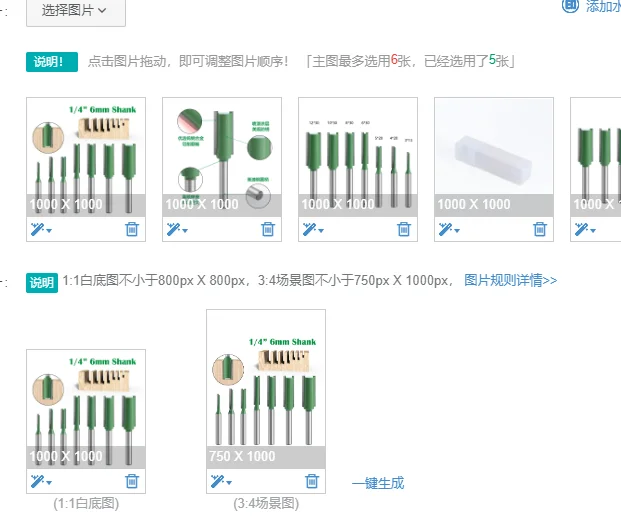Open magic wand edit menu of bit-detail image
Image resolution: width=621 pixels, height=521 pixels.
pos(173,229)
